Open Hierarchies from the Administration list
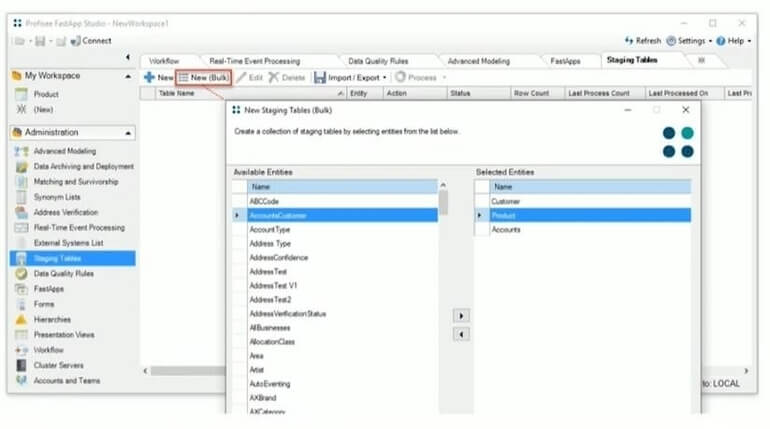The image size is (770, 429). (x=55, y=319)
